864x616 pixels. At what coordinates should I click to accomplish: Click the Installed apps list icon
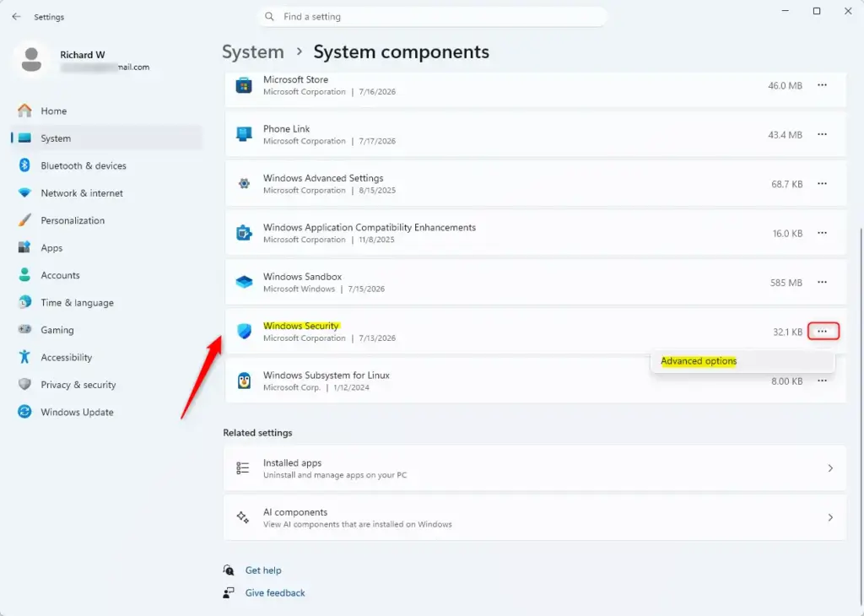click(243, 467)
